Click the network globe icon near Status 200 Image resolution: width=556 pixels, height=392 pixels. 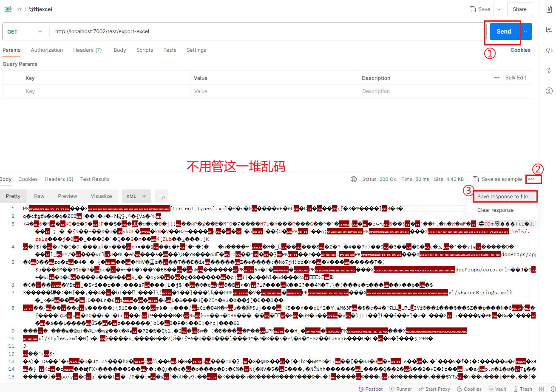(354, 179)
